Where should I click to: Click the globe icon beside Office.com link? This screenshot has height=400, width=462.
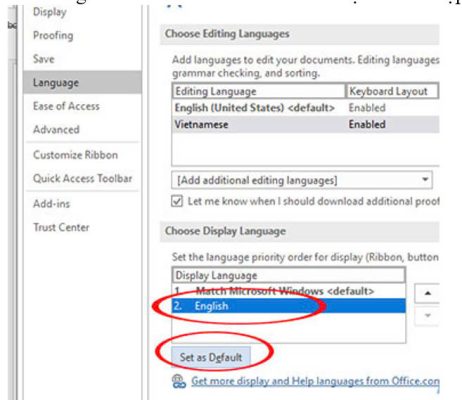click(x=179, y=381)
